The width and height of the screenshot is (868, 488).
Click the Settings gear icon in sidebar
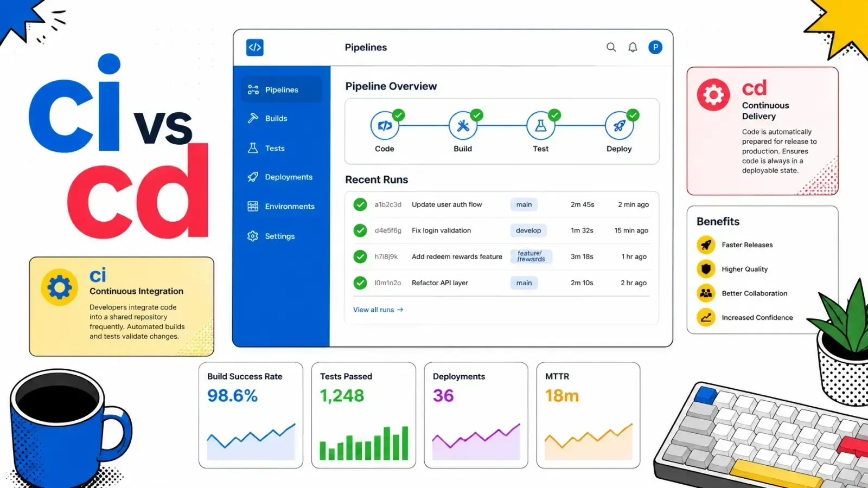click(x=253, y=236)
